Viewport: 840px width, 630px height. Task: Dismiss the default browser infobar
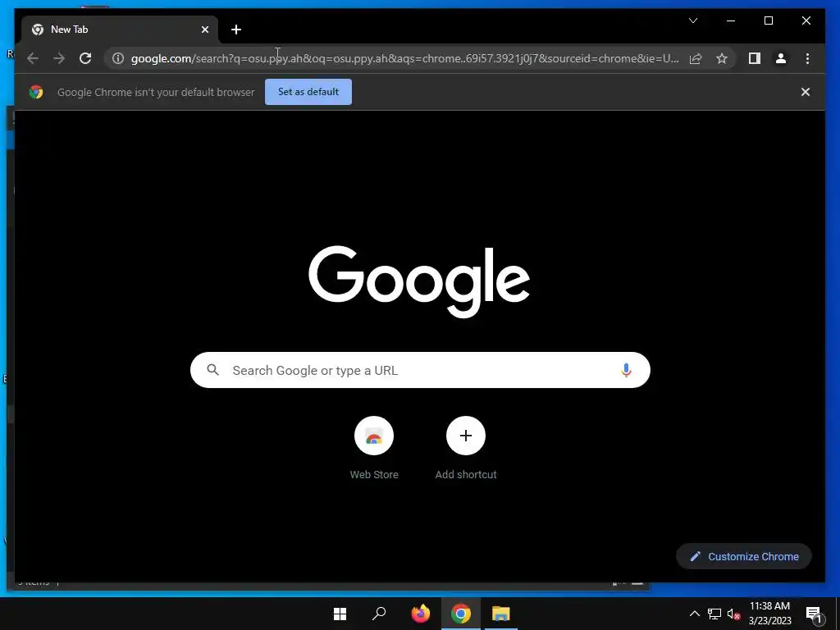[806, 92]
